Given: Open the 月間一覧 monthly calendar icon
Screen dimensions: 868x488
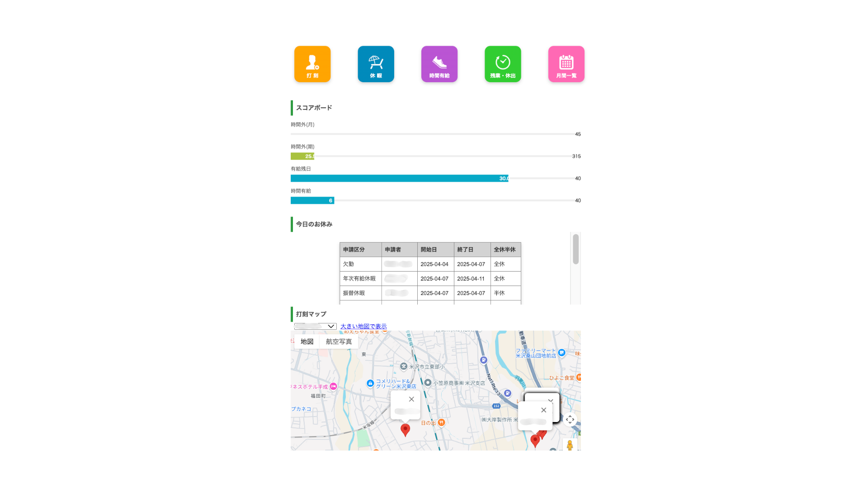Looking at the screenshot, I should [566, 64].
